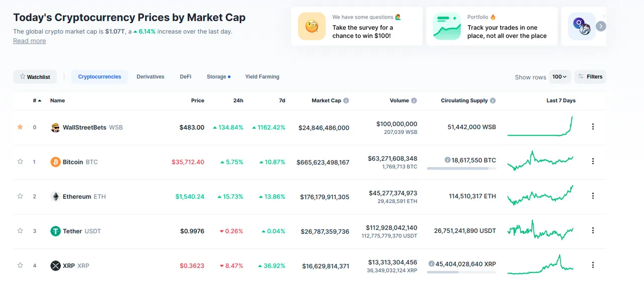Open Bitcoin last 7 days sparkline chart
Image resolution: width=644 pixels, height=283 pixels.
coord(540,160)
